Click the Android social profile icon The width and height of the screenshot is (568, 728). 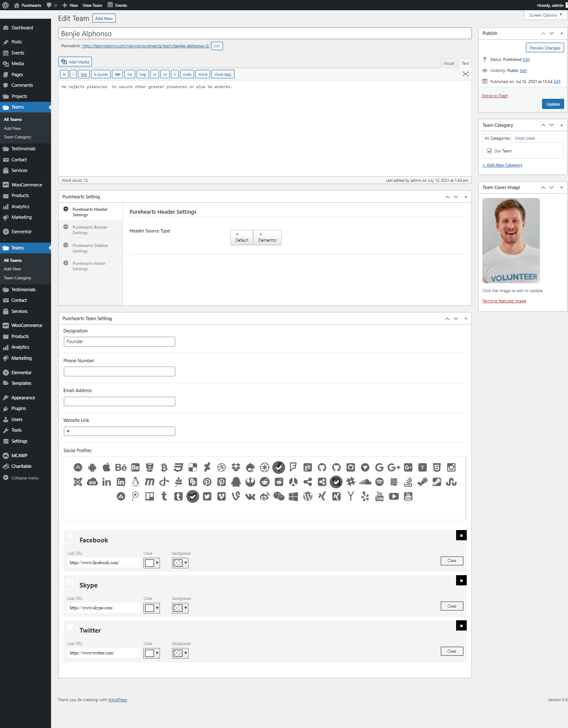point(92,467)
